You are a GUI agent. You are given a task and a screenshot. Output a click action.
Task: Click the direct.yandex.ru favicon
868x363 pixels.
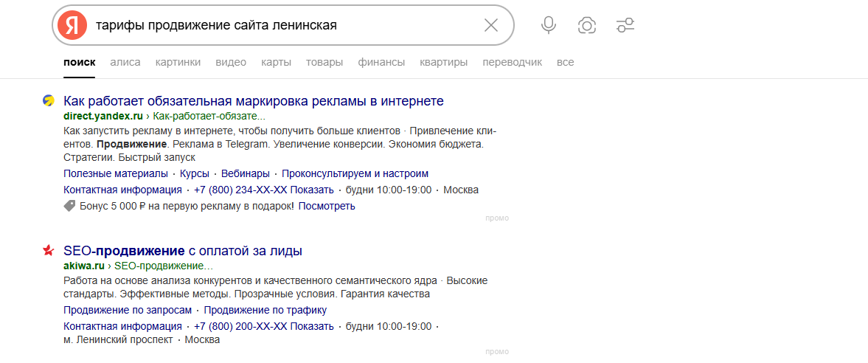tap(49, 101)
